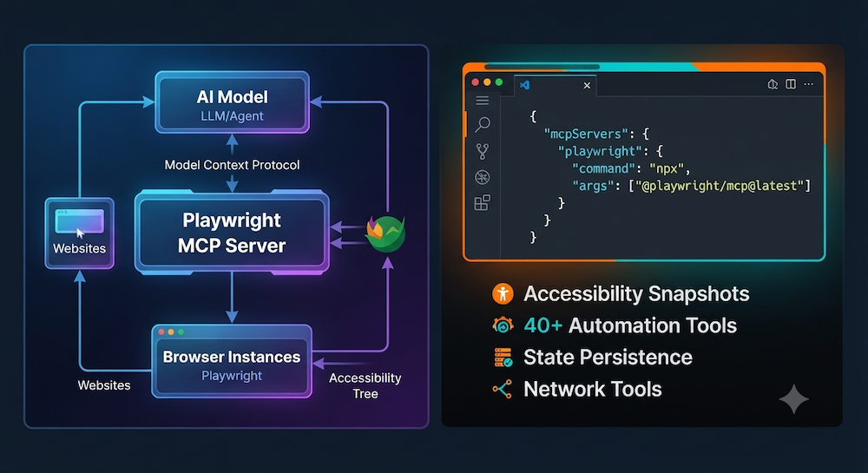The image size is (868, 473).
Task: Click the orange Accessibility Snapshots icon
Action: click(503, 293)
